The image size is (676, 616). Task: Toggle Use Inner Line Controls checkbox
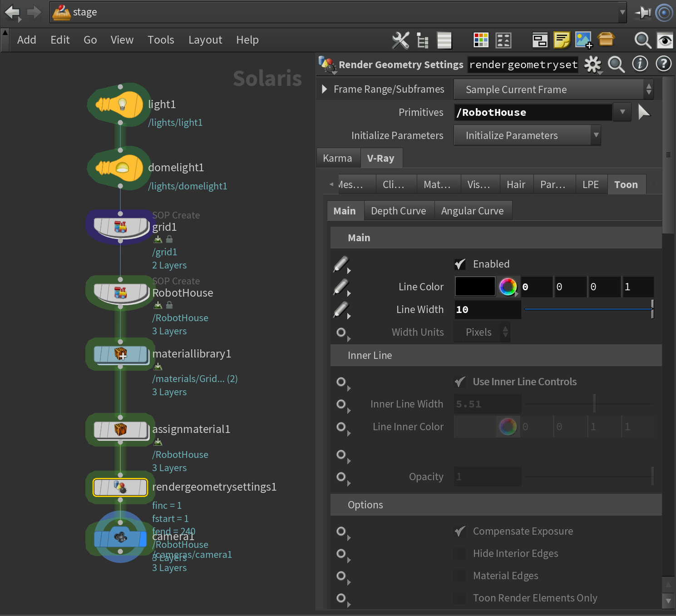coord(460,382)
